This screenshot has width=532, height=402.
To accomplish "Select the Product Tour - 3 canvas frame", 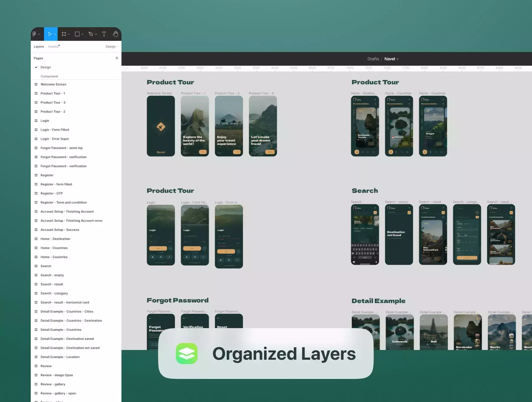I will (x=263, y=126).
